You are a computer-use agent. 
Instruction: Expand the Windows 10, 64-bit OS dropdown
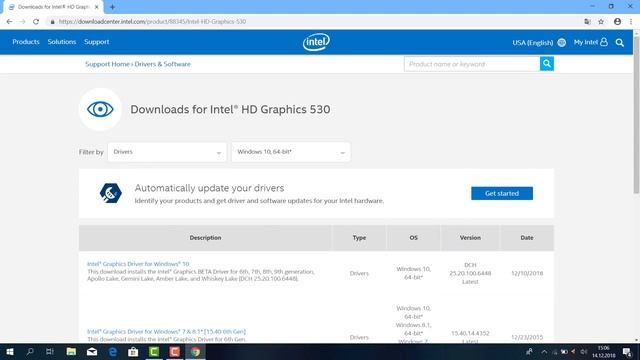click(x=291, y=152)
